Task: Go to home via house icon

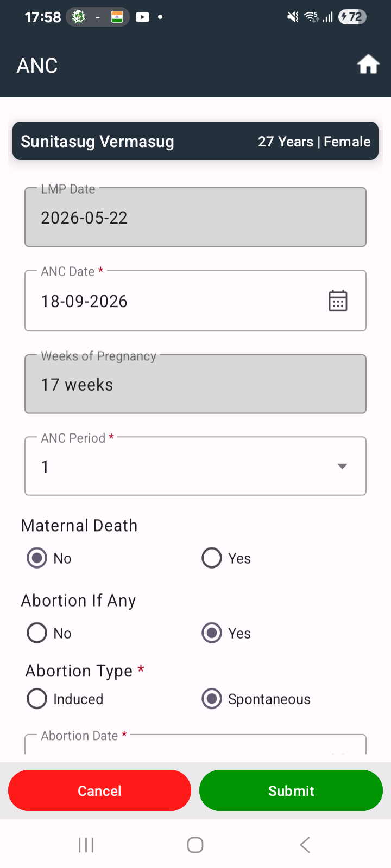Action: pos(368,65)
